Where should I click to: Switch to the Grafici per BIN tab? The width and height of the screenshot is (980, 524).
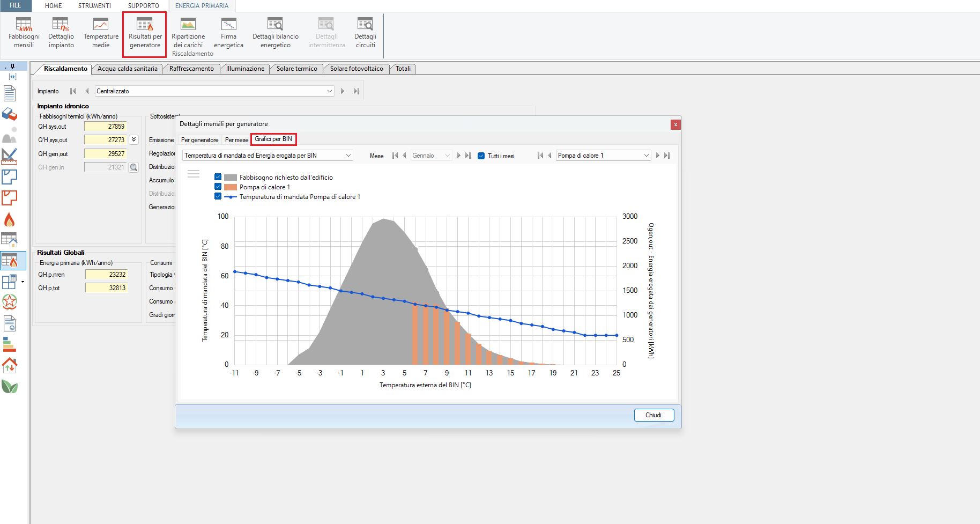click(x=273, y=139)
